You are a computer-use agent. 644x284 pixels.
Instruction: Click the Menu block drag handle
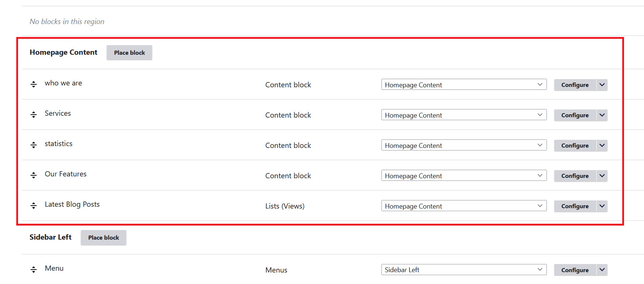34,270
